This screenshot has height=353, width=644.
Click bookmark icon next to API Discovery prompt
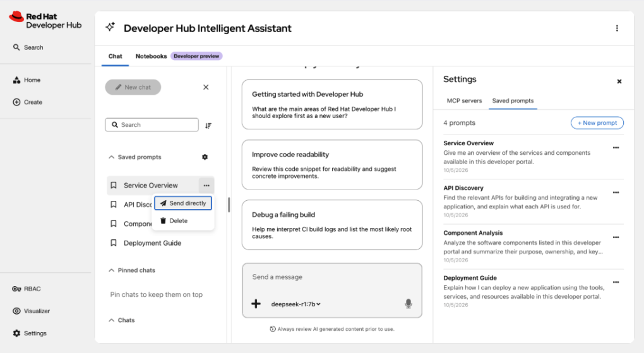114,204
